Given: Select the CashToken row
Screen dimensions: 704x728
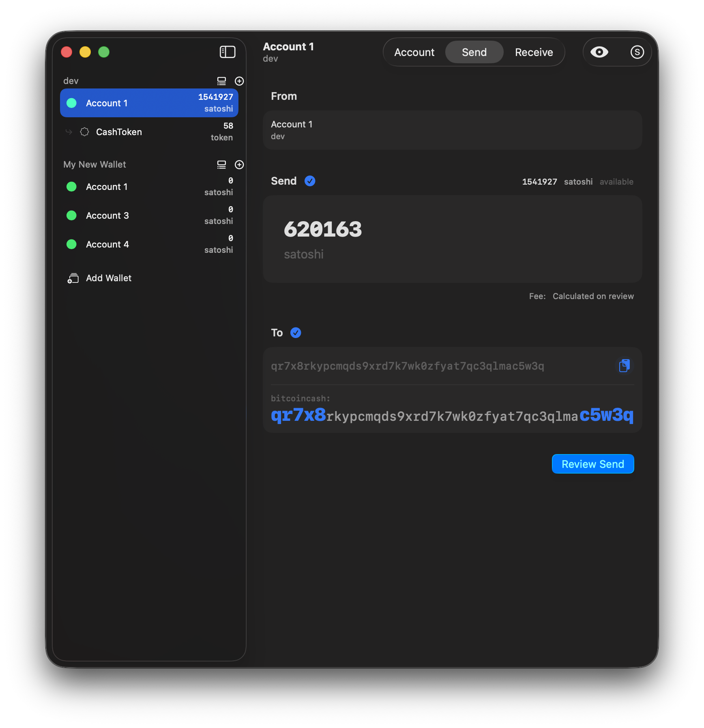Looking at the screenshot, I should (149, 132).
